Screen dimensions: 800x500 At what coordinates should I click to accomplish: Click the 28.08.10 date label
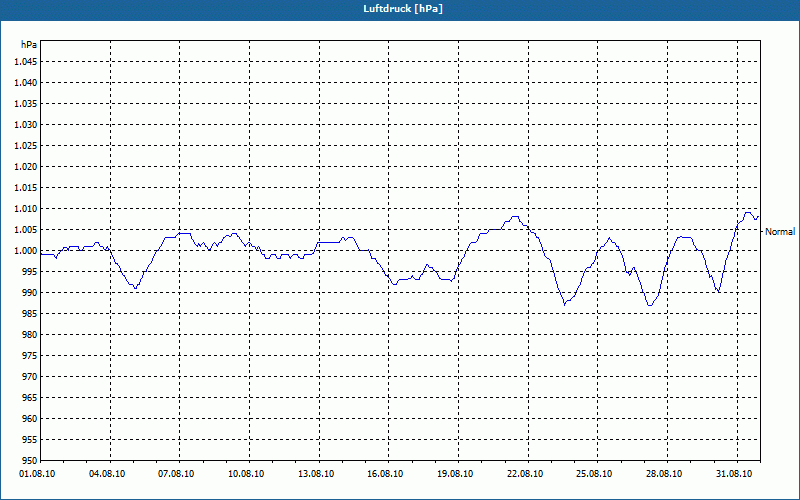coord(664,473)
